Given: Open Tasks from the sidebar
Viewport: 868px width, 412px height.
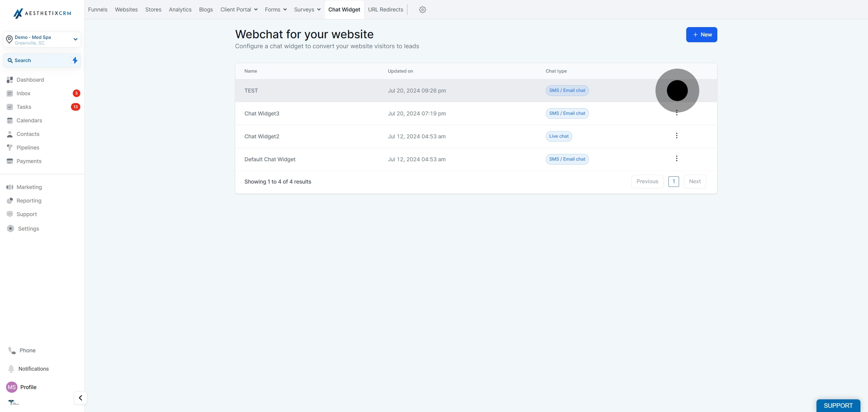Looking at the screenshot, I should [24, 107].
